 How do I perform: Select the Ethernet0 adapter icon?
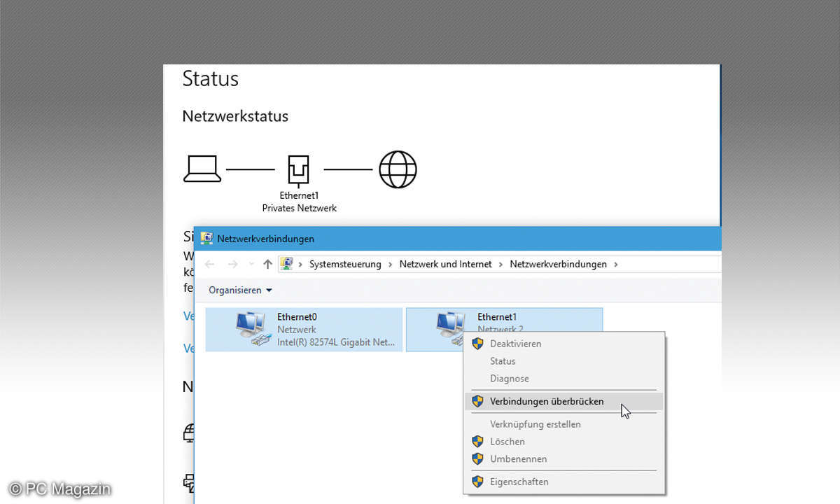252,329
